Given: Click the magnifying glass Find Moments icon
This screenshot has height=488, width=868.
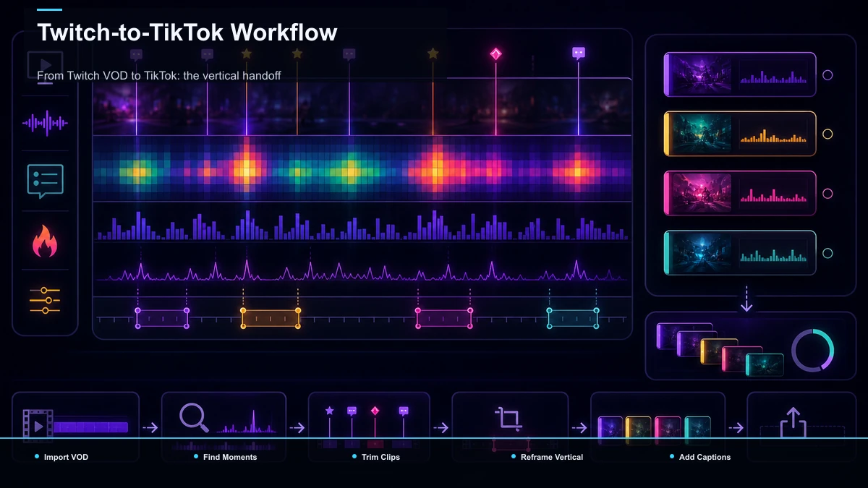Looking at the screenshot, I should point(194,418).
